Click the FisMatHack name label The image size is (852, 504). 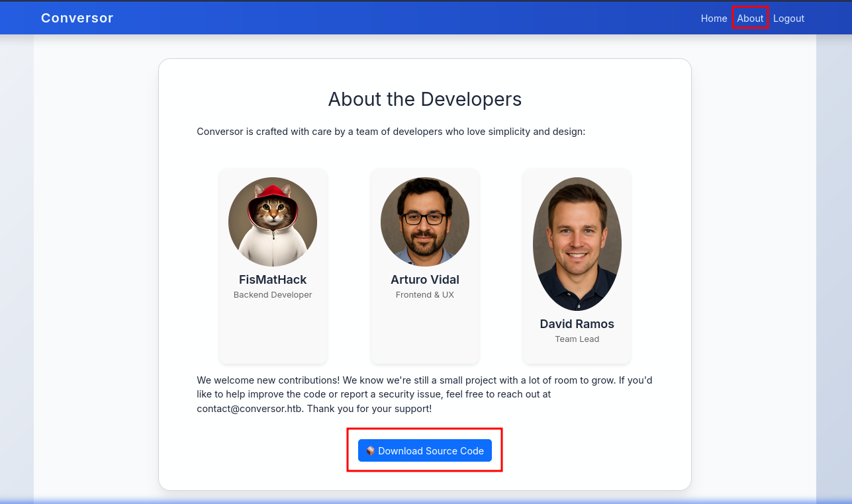[x=273, y=280]
